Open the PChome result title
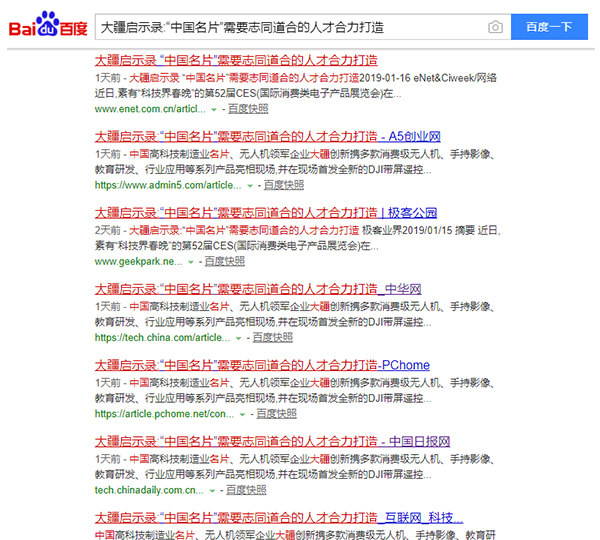Viewport: 600px width, 540px height. [248, 365]
